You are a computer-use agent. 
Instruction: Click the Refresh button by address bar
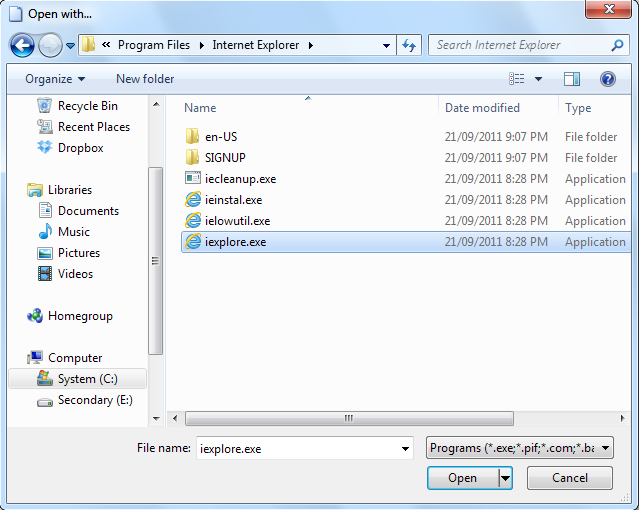(409, 45)
